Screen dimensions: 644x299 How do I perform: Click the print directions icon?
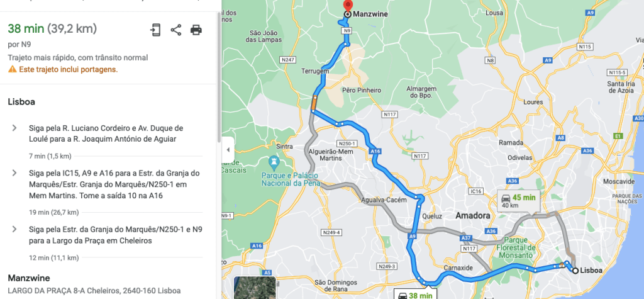(196, 30)
